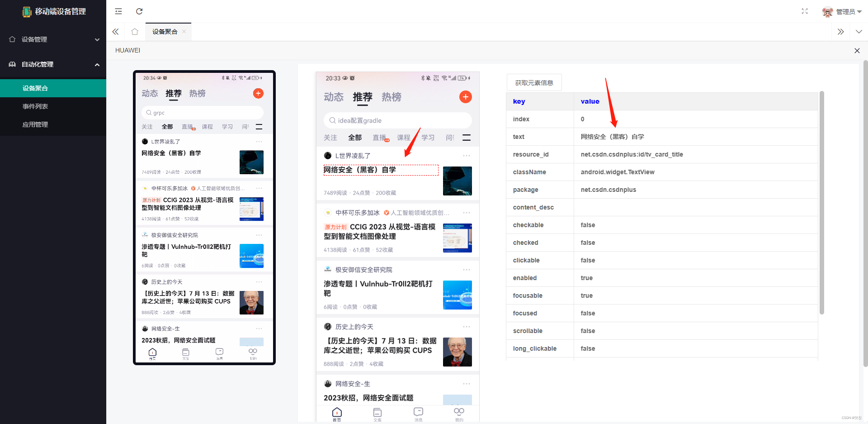Select 关注 category in large preview

pyautogui.click(x=330, y=138)
